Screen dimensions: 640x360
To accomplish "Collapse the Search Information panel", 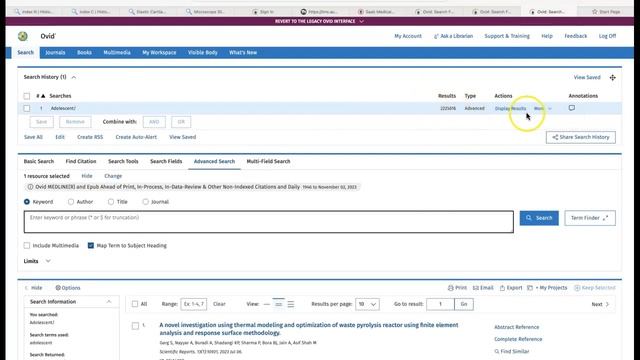I will point(109,302).
